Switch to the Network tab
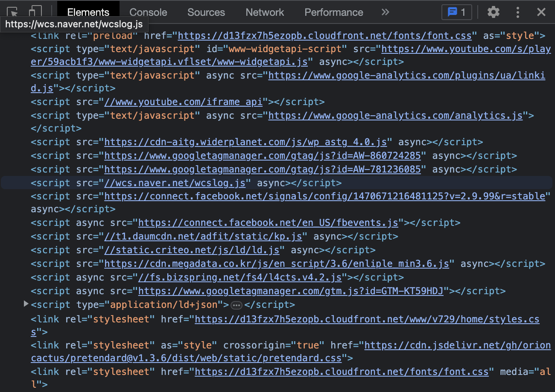This screenshot has width=555, height=392. coord(265,12)
